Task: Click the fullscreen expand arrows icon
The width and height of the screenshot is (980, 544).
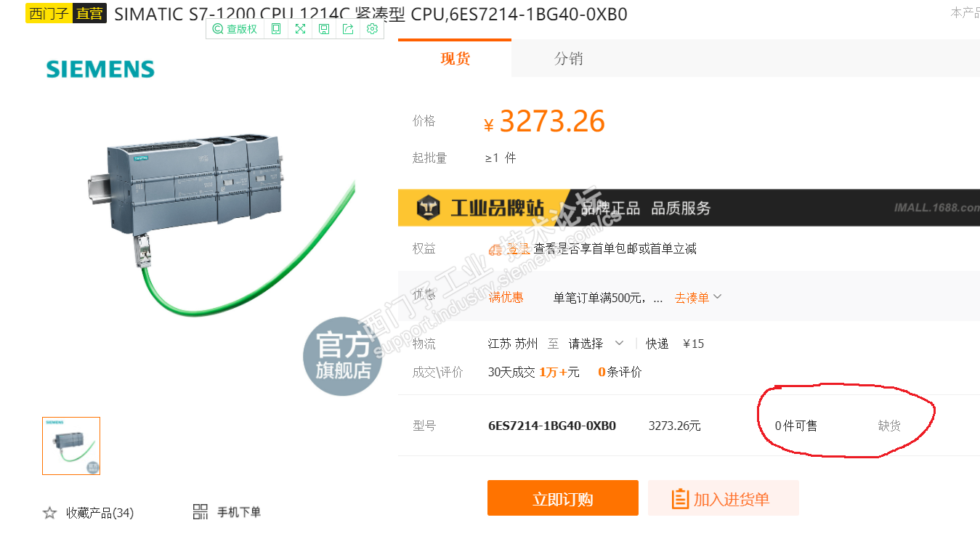Action: pos(300,29)
